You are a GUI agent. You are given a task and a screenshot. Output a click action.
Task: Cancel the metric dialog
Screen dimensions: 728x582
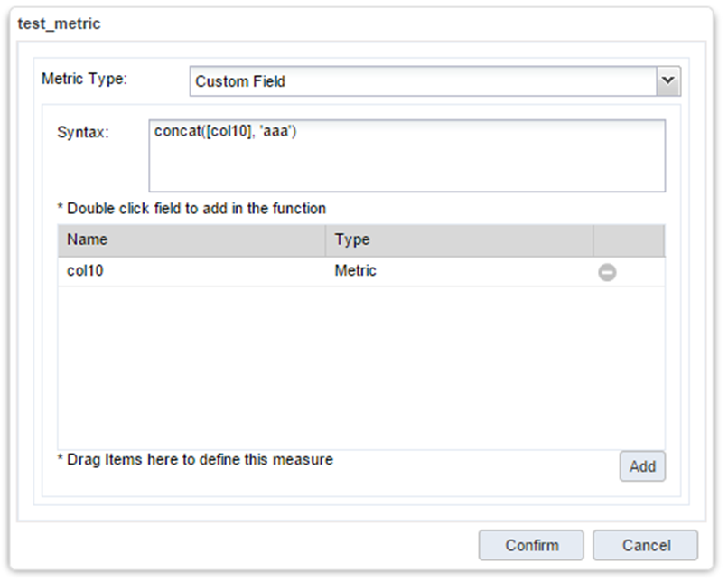645,545
